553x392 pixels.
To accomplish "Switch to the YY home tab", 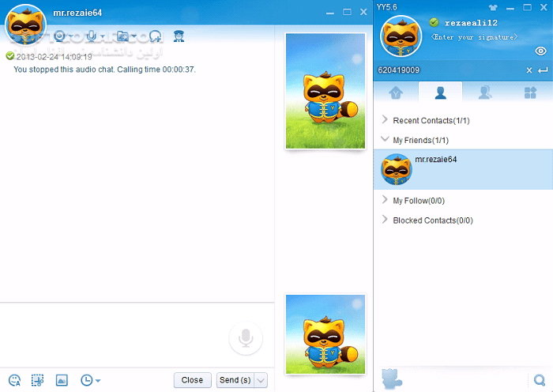I will click(x=397, y=92).
